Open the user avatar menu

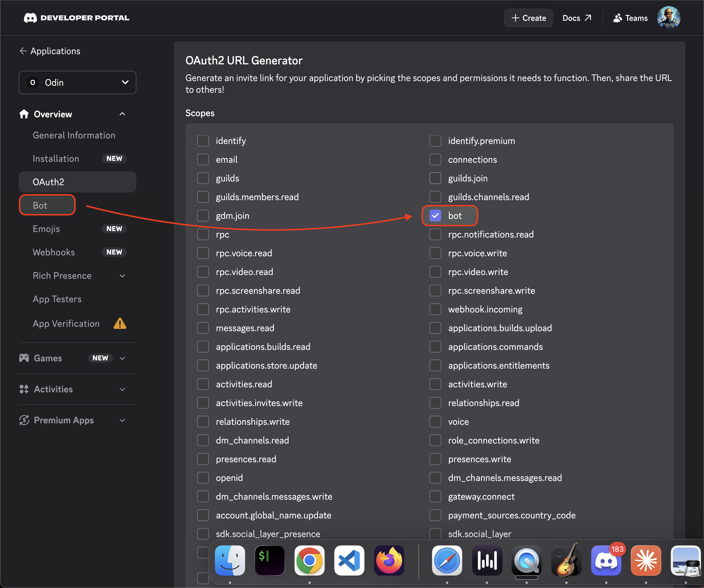[669, 18]
